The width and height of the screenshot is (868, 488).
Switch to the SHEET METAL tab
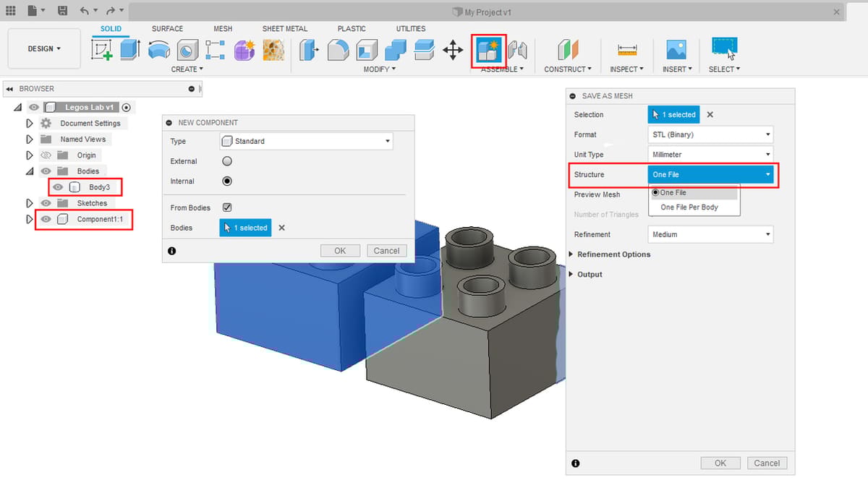[x=285, y=29]
